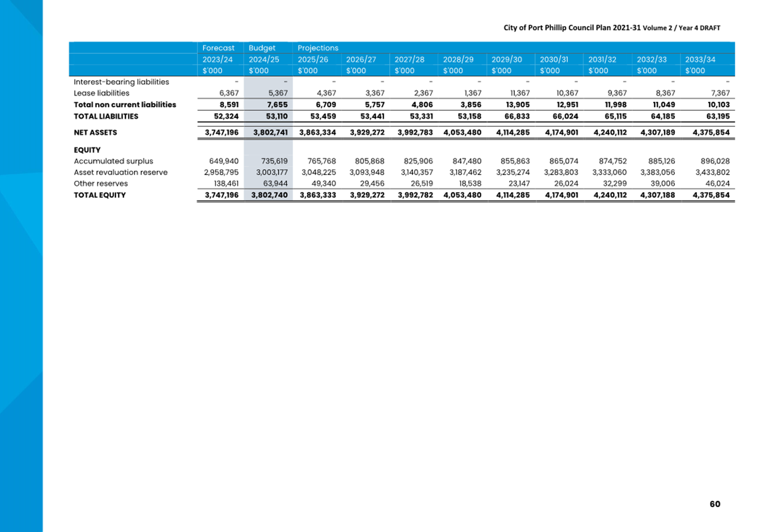Select the Forecast column heading
The width and height of the screenshot is (762, 532).
tap(218, 48)
